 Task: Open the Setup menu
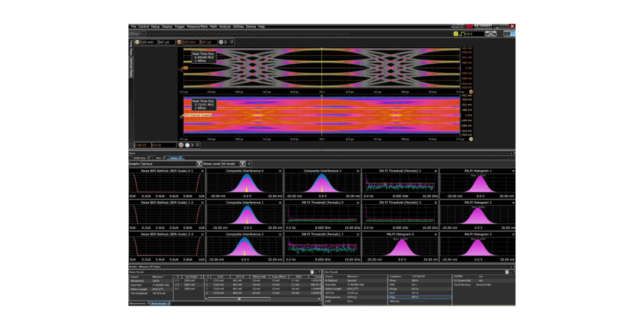tap(155, 27)
